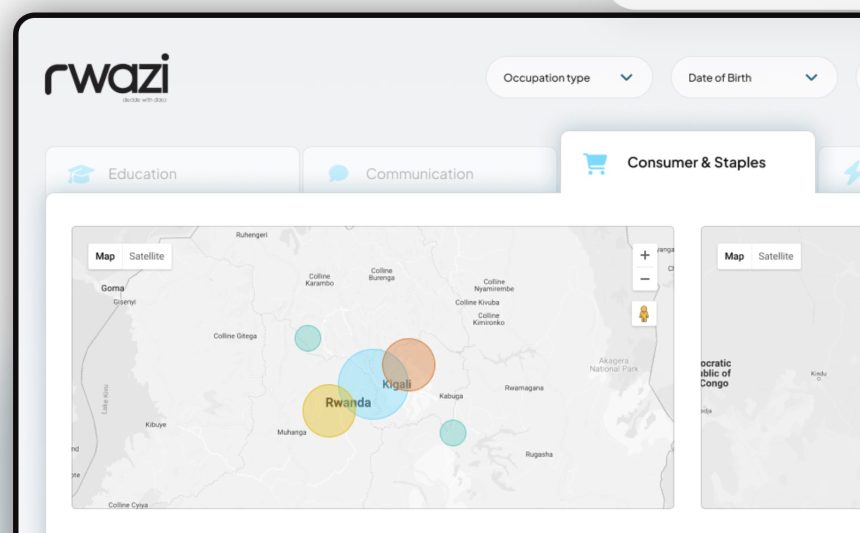Click the Colline Burenga label
The image size is (860, 533).
click(382, 274)
